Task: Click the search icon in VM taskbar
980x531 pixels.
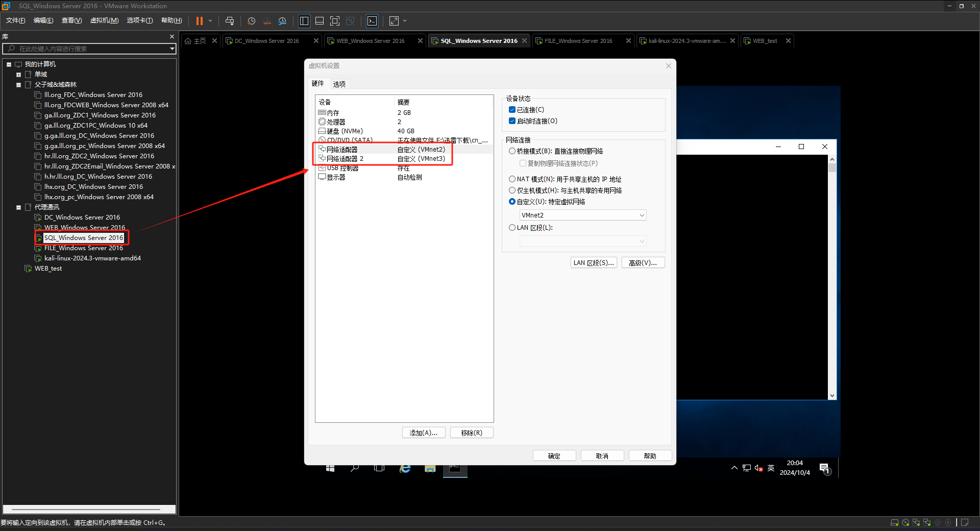Action: (355, 468)
